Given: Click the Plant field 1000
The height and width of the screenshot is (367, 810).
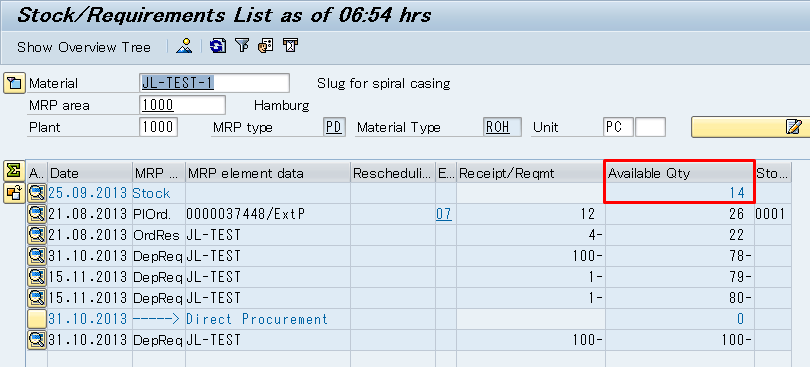Looking at the screenshot, I should (159, 127).
